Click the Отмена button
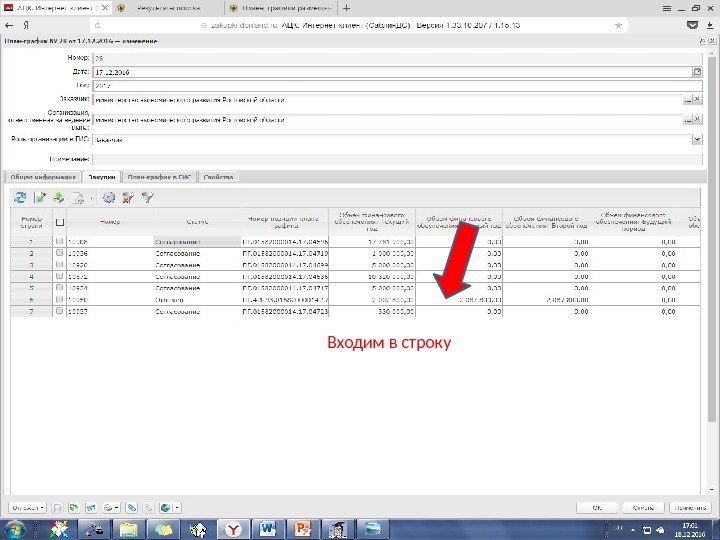 coord(643,507)
